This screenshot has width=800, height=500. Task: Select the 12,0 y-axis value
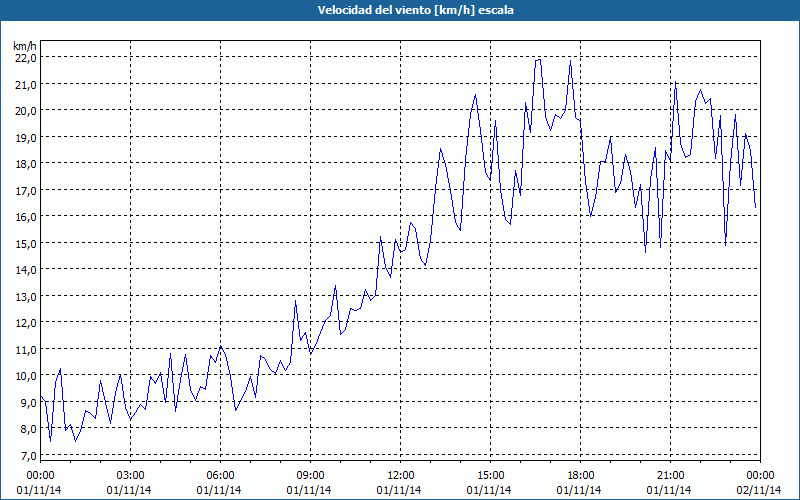[x=26, y=323]
